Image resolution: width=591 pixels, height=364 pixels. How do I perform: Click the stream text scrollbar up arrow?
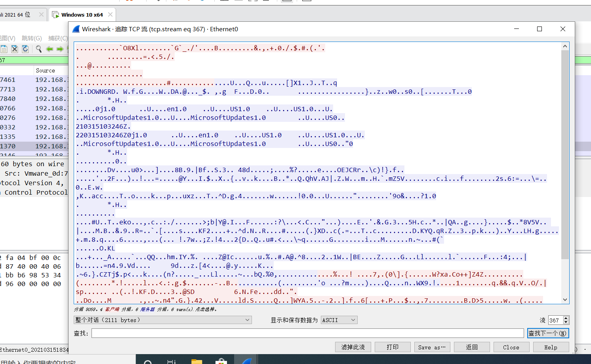(x=565, y=46)
